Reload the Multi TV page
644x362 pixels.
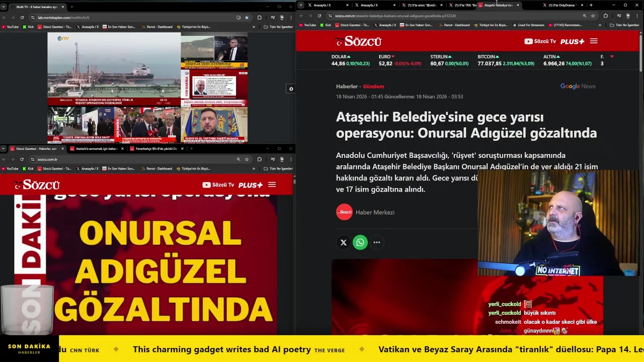(22, 18)
